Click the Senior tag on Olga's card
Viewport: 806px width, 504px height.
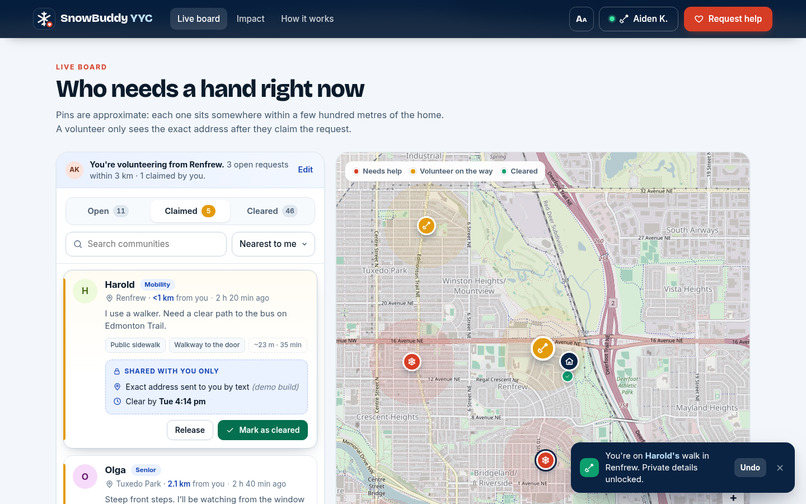point(146,470)
